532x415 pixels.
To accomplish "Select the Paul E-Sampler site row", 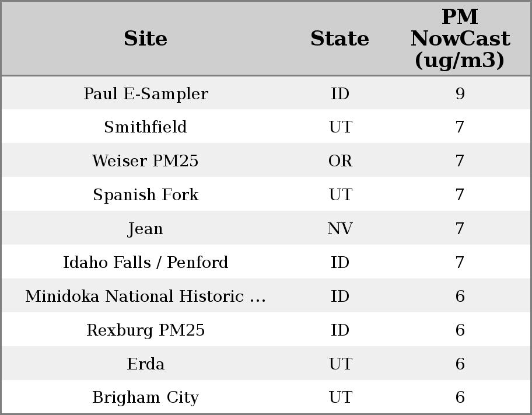I will pos(145,94).
